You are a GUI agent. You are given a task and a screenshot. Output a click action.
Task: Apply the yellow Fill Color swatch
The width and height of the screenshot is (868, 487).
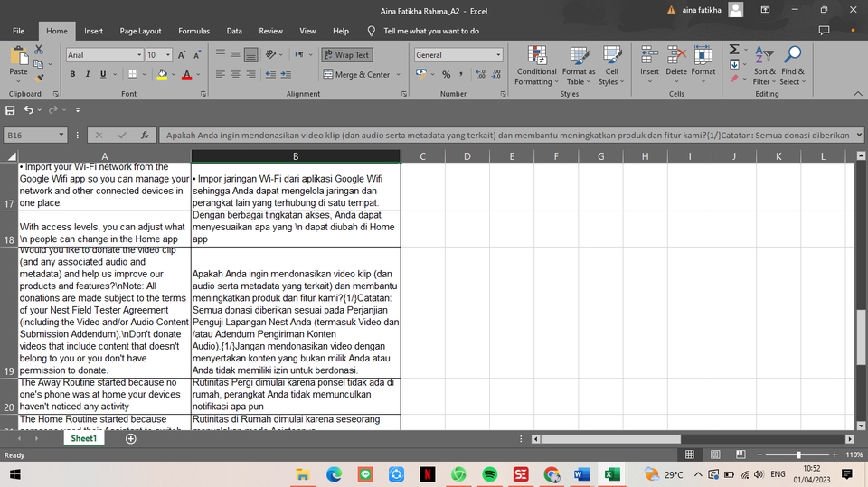click(162, 74)
